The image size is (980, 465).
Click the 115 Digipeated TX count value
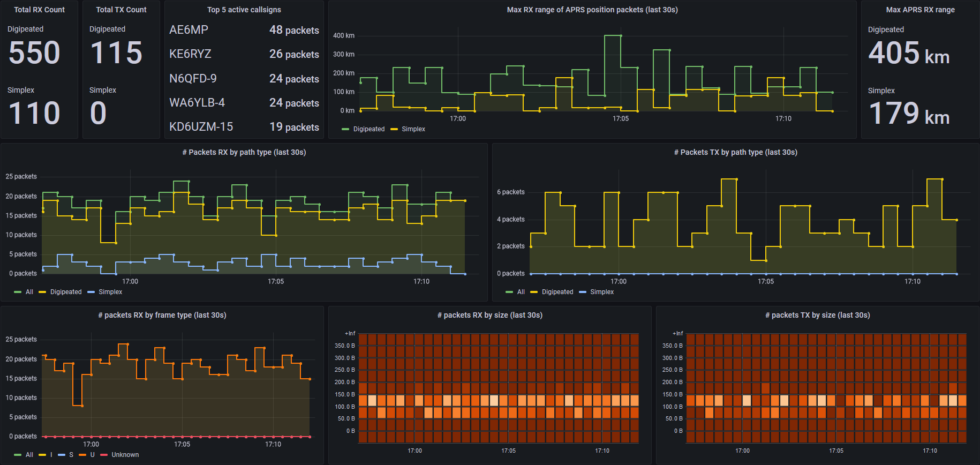click(116, 53)
